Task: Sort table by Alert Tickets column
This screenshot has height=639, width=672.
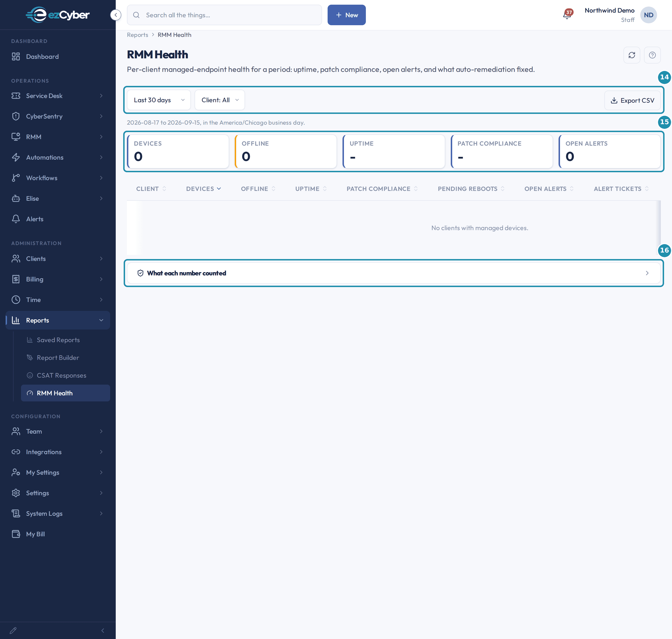Action: click(x=621, y=189)
